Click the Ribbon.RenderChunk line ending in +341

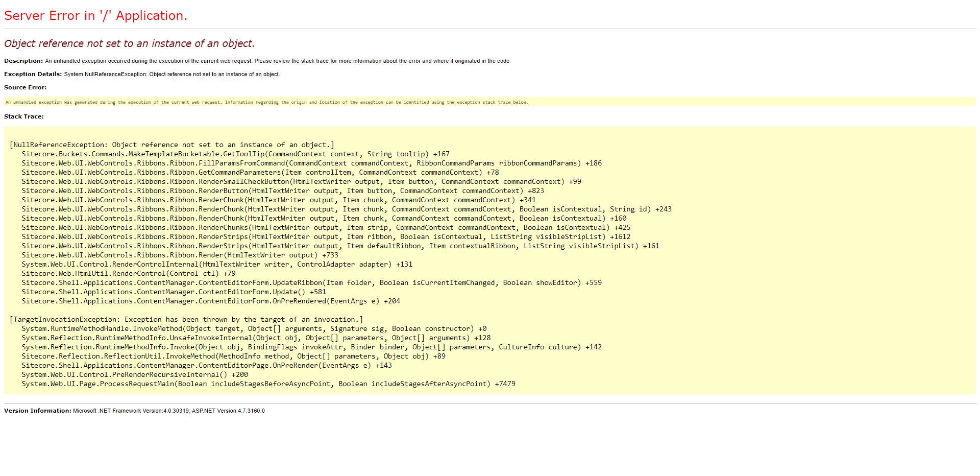[x=279, y=200]
